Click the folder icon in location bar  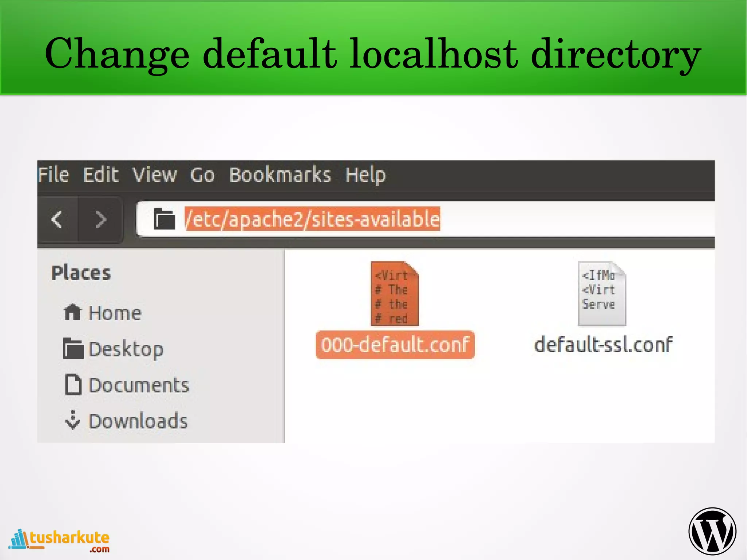pos(164,219)
